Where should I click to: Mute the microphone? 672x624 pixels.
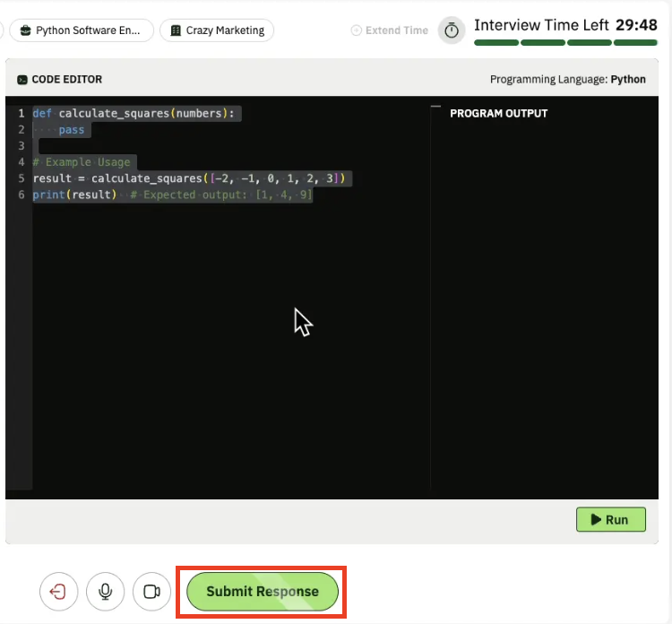point(105,592)
